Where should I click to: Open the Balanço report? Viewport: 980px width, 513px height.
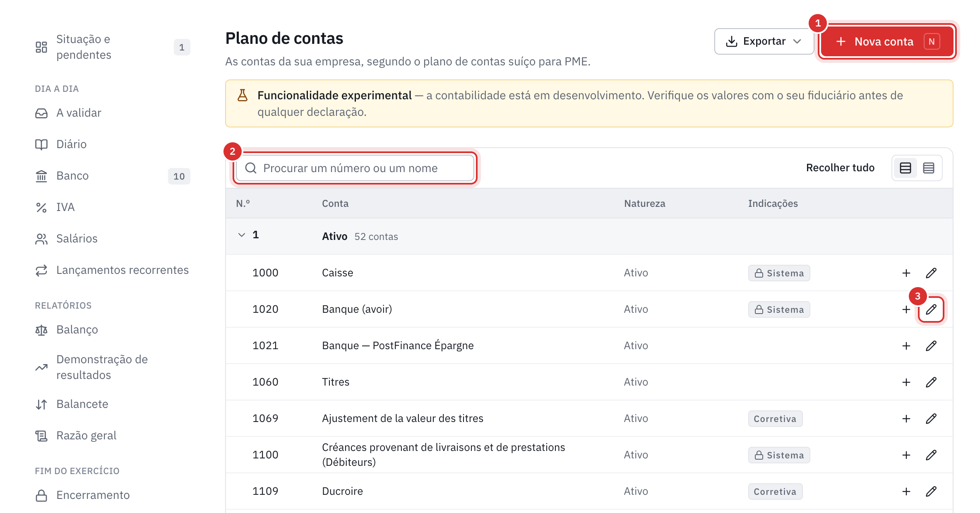(113, 330)
